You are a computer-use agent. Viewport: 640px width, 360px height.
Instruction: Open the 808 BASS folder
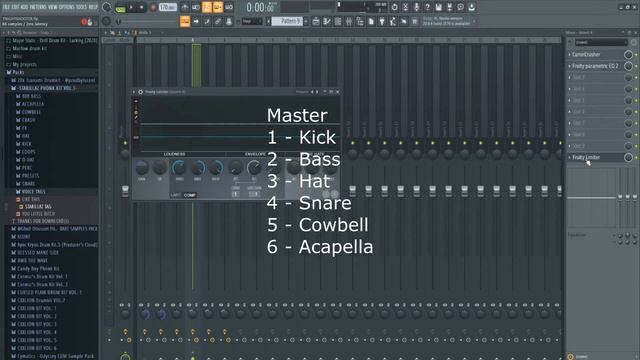click(x=29, y=96)
